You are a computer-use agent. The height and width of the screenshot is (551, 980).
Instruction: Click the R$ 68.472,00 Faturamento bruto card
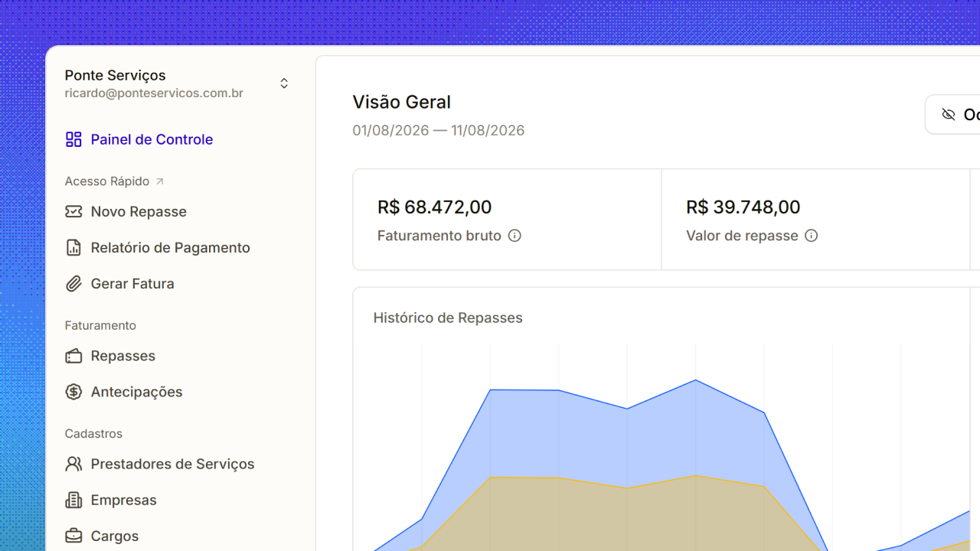[507, 220]
